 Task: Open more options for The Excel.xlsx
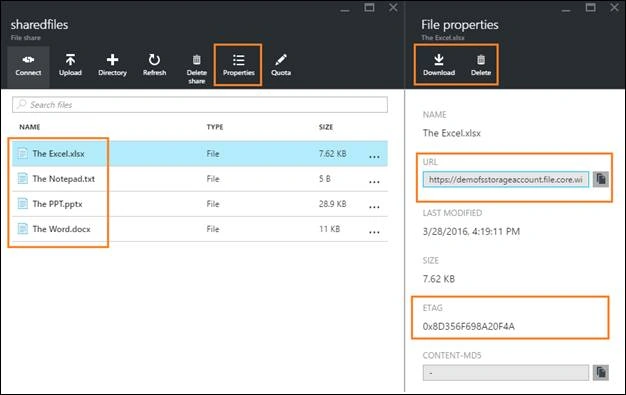click(x=374, y=157)
